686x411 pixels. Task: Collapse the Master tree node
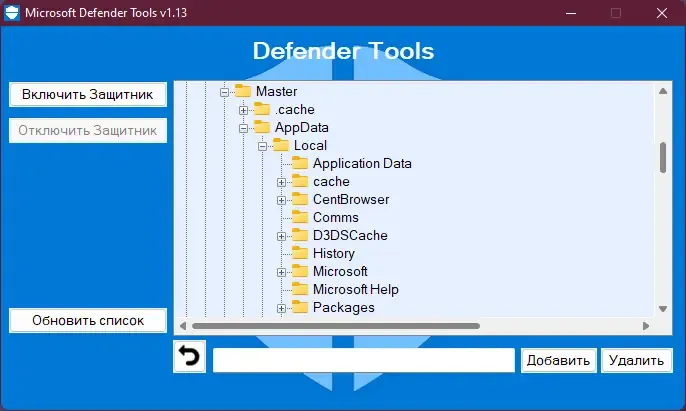[x=224, y=92]
